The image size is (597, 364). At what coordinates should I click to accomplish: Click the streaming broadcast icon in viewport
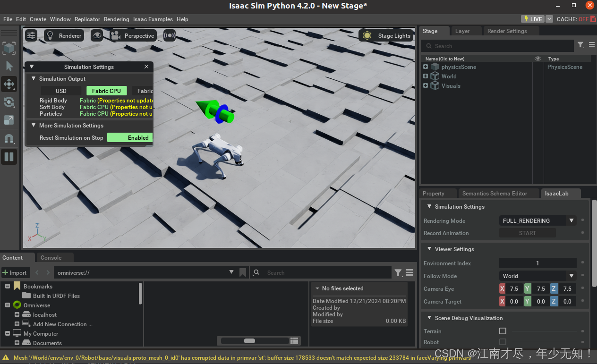point(169,35)
